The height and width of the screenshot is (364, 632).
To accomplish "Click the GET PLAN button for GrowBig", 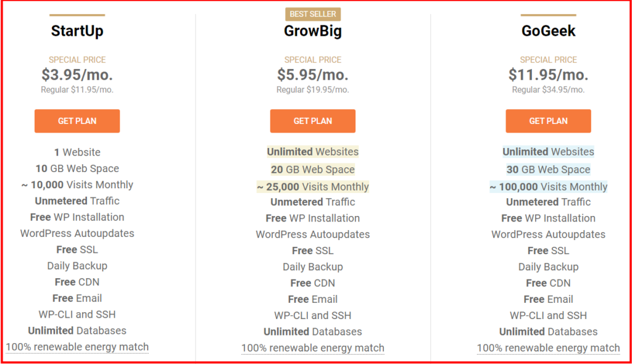I will [x=312, y=121].
